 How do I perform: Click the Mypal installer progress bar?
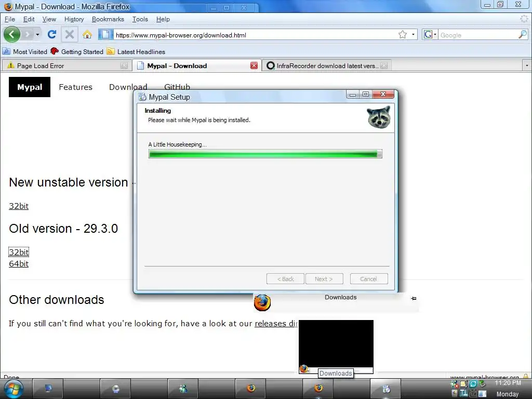(x=265, y=154)
